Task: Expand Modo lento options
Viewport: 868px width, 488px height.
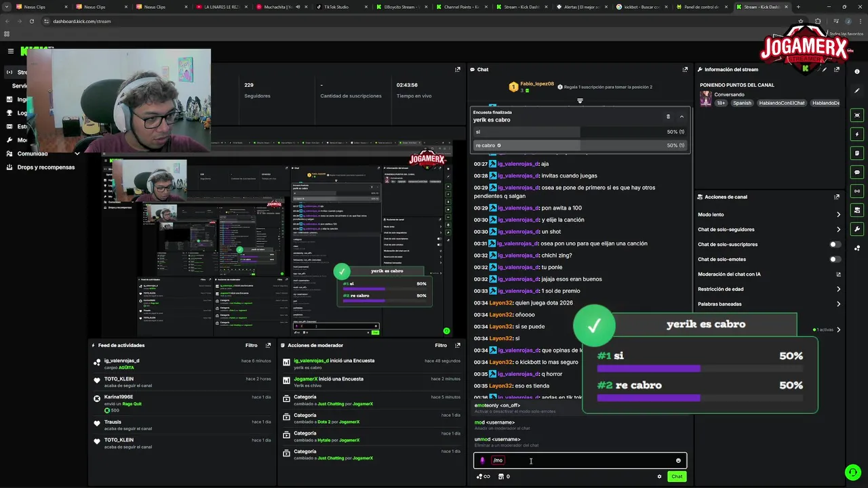Action: click(838, 214)
